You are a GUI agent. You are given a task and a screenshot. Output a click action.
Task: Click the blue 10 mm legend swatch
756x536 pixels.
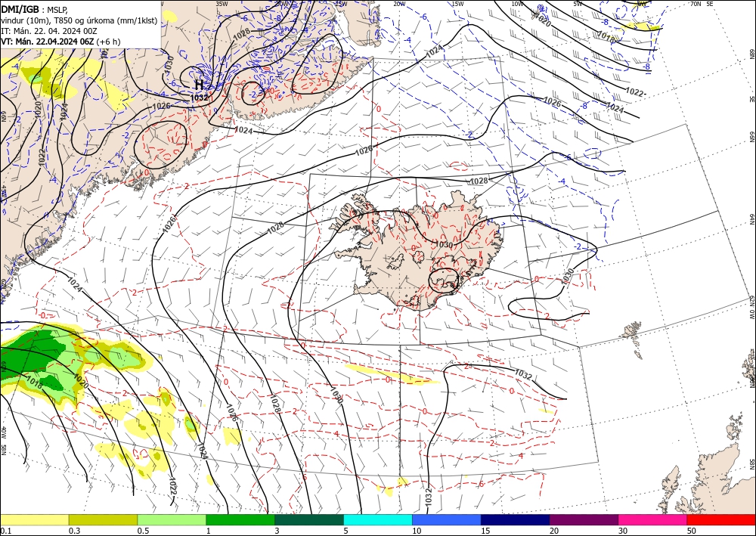point(447,519)
